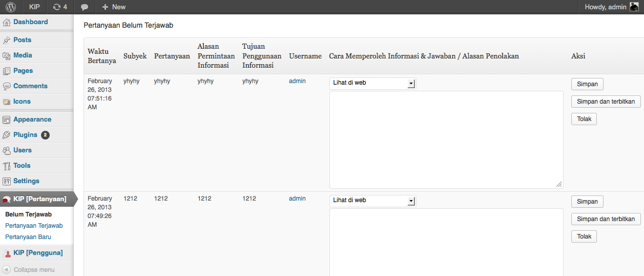Open the Users menu
The height and width of the screenshot is (276, 644).
(x=23, y=150)
